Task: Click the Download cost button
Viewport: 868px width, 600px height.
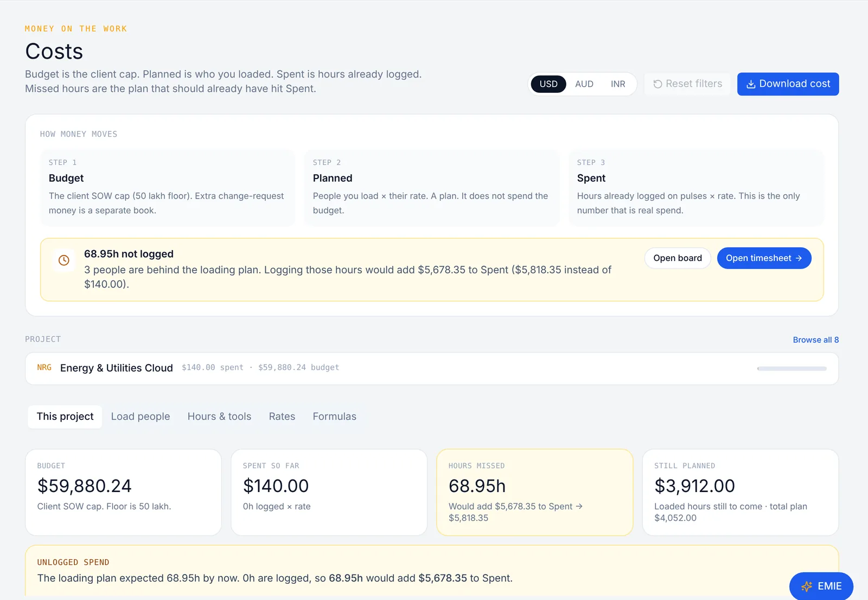Action: pyautogui.click(x=788, y=84)
